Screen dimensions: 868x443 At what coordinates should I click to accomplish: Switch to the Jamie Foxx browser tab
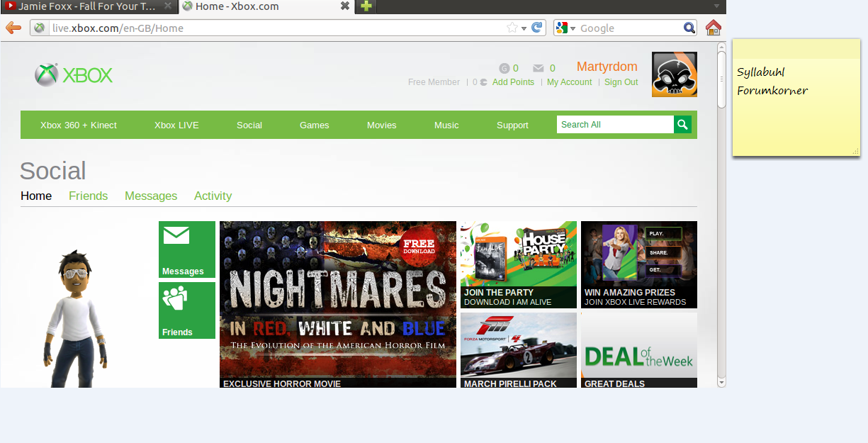click(x=89, y=6)
